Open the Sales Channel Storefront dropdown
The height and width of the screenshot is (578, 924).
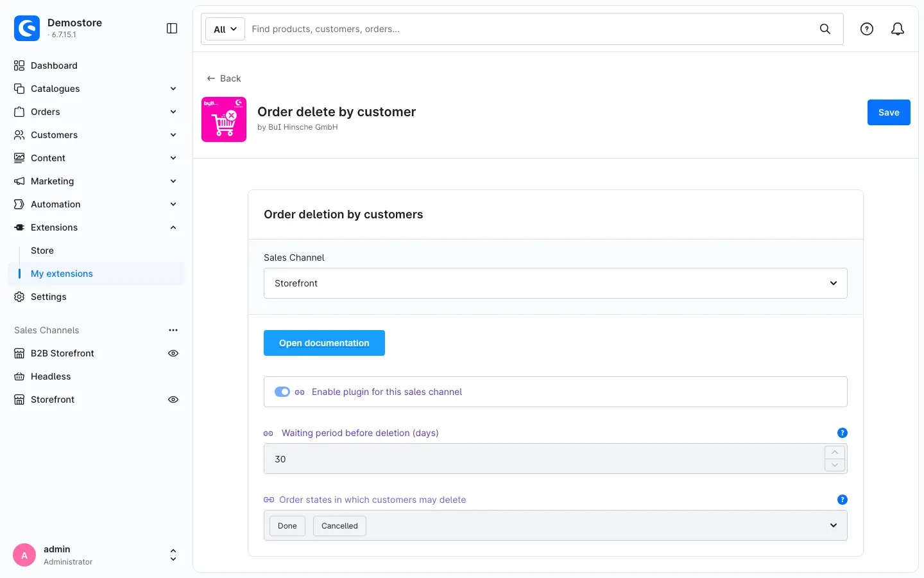pos(556,283)
